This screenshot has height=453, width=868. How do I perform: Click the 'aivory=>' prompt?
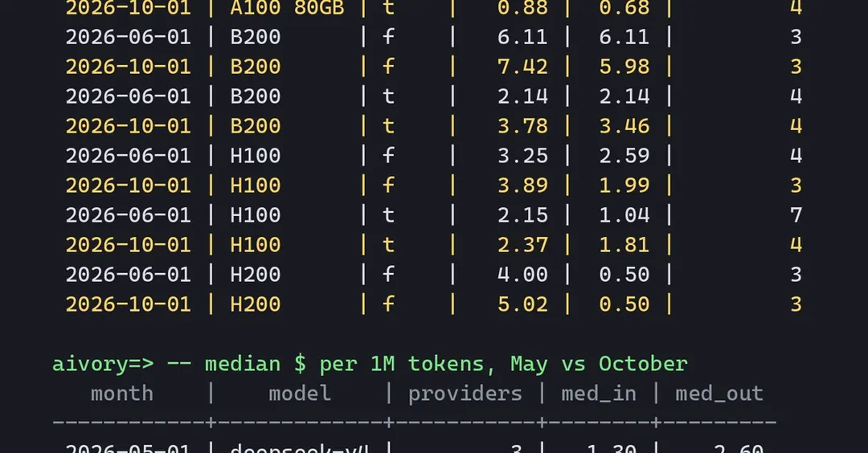tap(103, 364)
